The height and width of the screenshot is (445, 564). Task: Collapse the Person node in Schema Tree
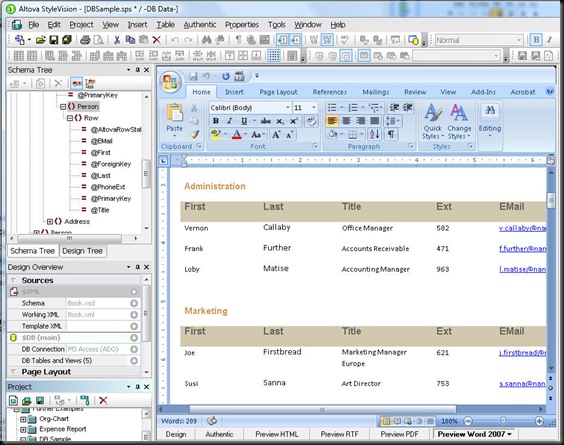[x=63, y=106]
